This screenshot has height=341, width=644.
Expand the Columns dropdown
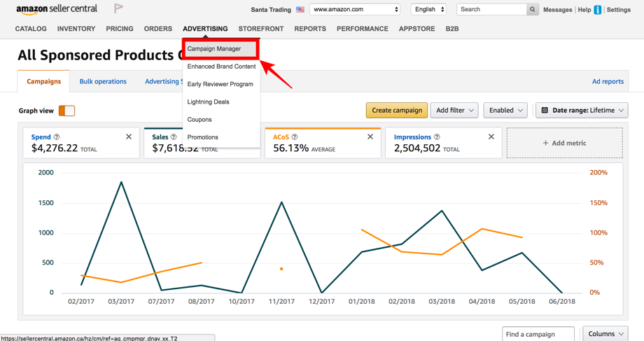(x=605, y=333)
